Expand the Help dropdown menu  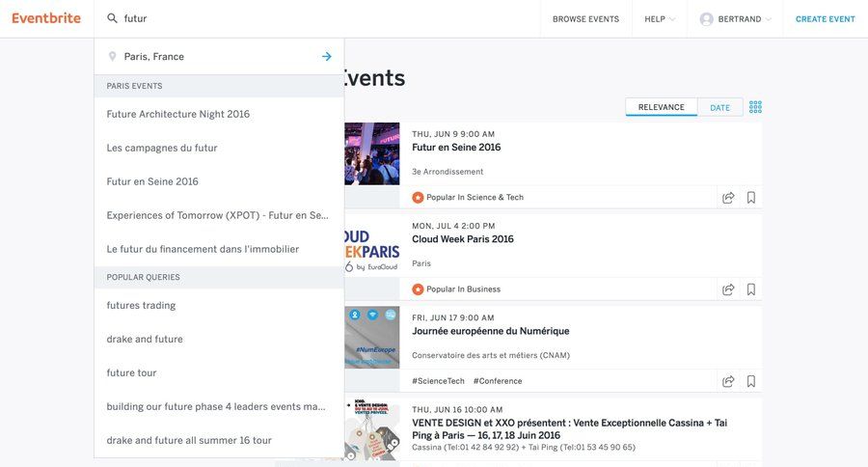[660, 19]
